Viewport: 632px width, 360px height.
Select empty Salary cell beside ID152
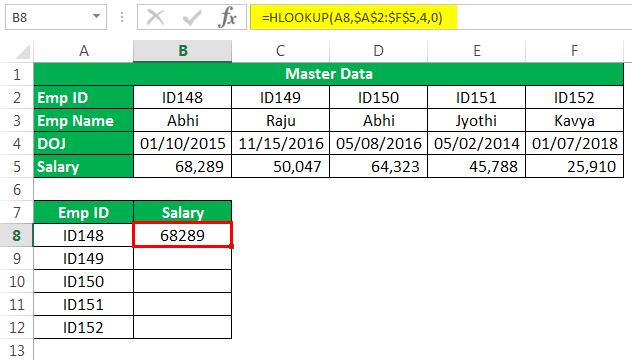tap(183, 327)
